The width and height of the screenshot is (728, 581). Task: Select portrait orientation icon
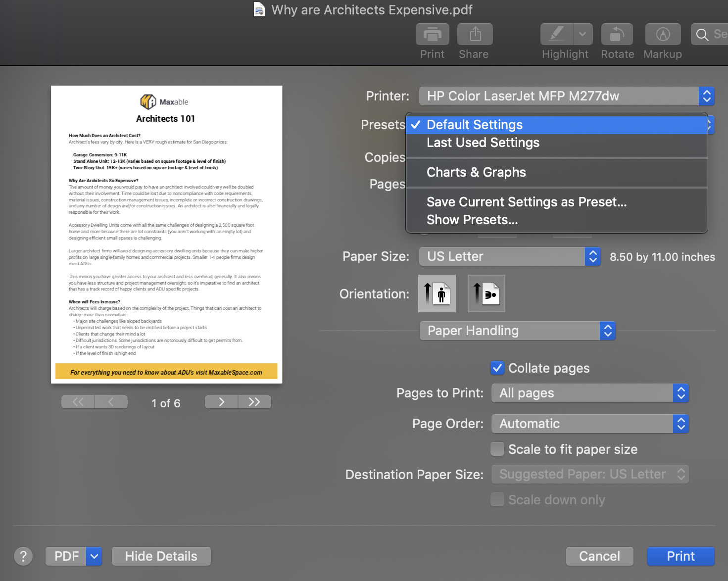pos(437,293)
